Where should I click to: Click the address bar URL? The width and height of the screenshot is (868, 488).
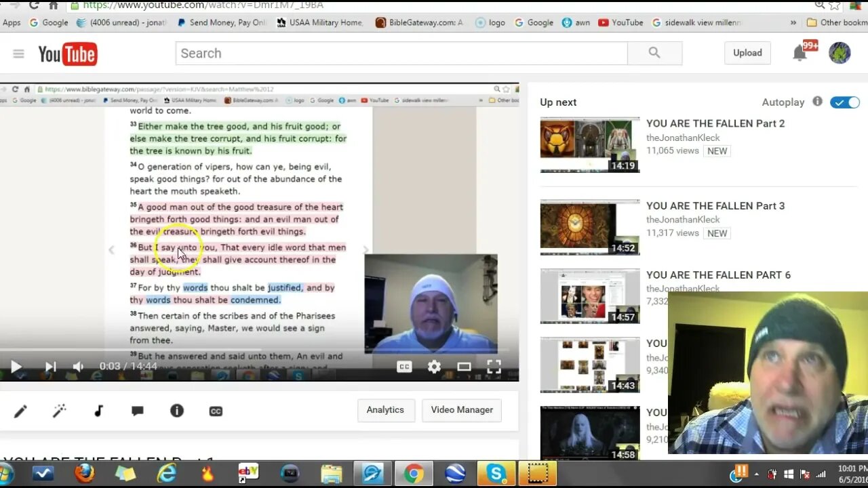(x=203, y=5)
